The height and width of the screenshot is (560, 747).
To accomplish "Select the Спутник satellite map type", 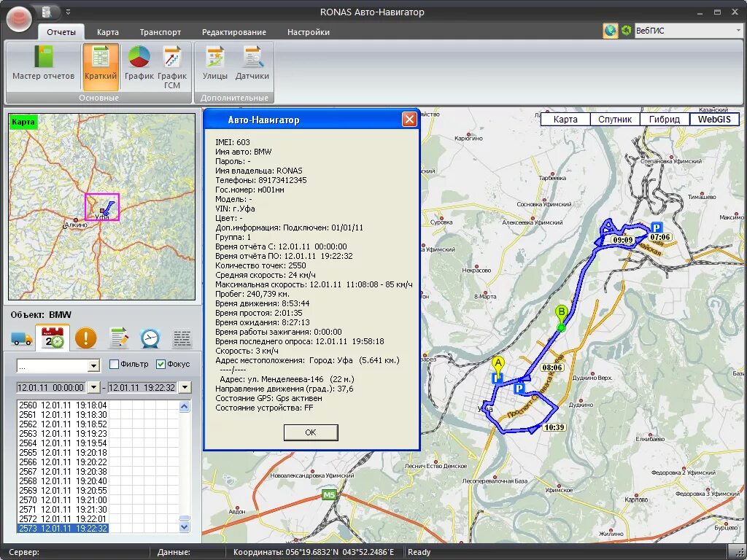I will [x=615, y=119].
